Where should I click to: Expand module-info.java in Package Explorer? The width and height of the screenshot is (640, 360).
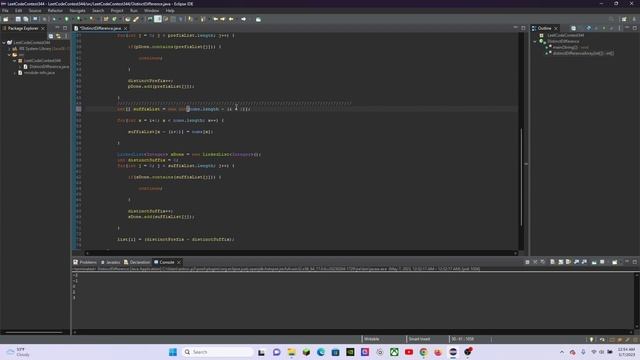(15, 73)
